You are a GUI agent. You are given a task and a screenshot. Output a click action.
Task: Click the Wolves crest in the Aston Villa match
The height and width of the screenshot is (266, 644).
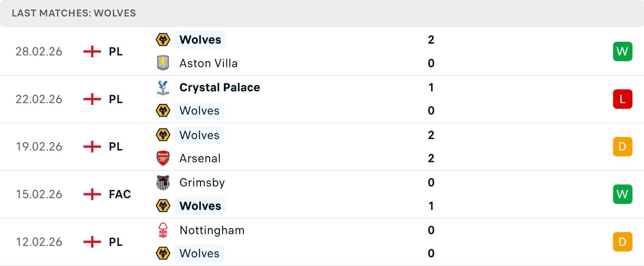[x=163, y=39]
